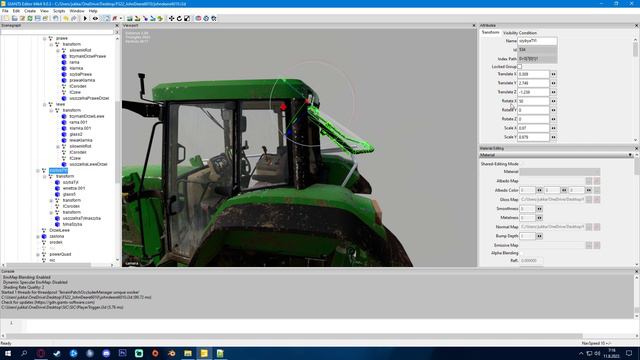This screenshot has height=360, width=640.
Task: Click the stepper button next to Rotate Z
Action: (553, 119)
